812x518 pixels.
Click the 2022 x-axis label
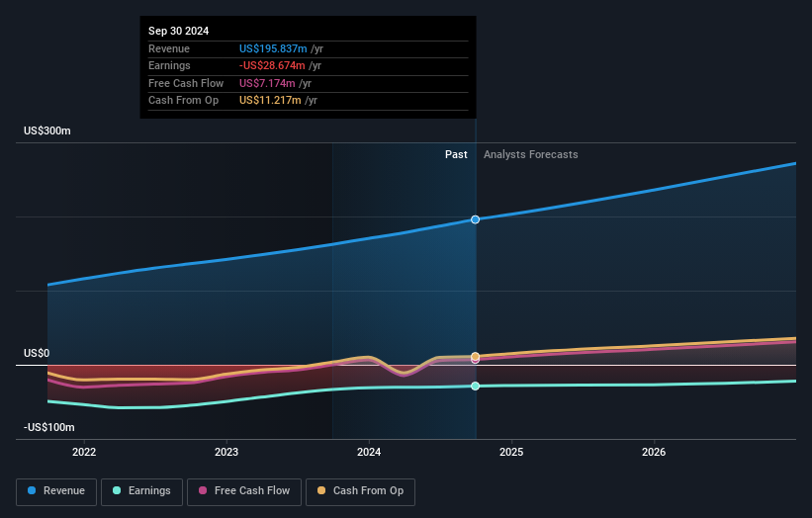pos(84,453)
